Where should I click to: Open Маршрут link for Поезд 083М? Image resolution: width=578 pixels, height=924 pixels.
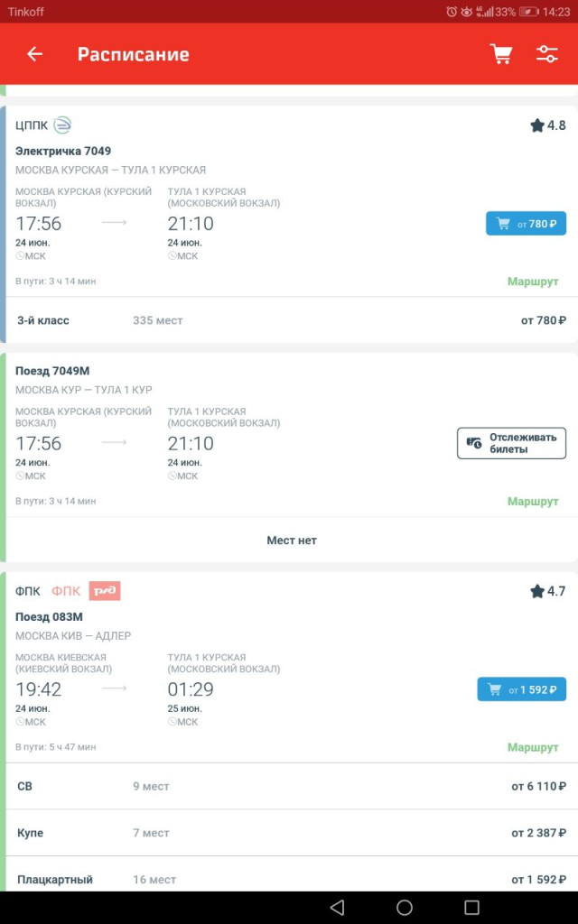[x=533, y=747]
